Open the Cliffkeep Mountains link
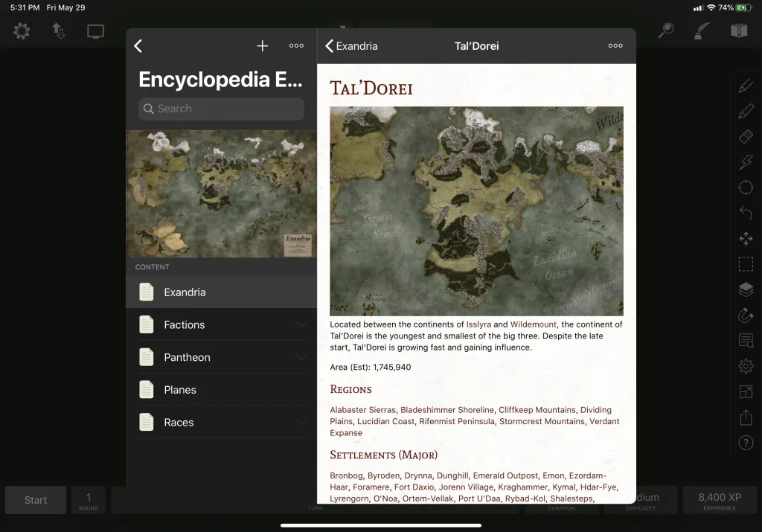This screenshot has width=762, height=532. click(x=537, y=410)
